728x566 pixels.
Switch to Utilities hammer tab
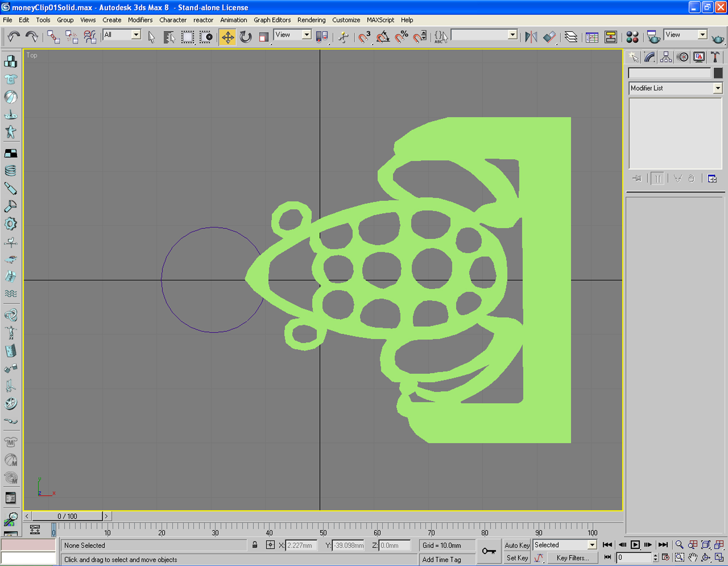tap(715, 57)
